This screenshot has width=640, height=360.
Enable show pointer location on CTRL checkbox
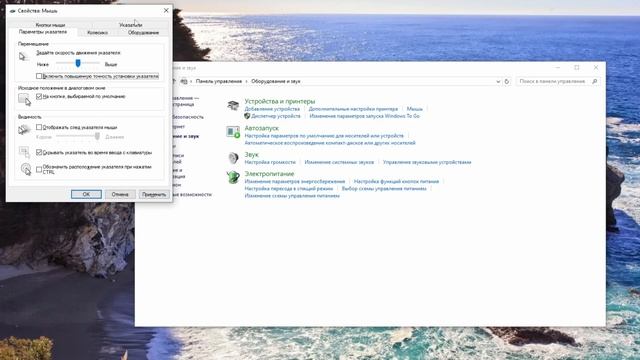tap(39, 169)
